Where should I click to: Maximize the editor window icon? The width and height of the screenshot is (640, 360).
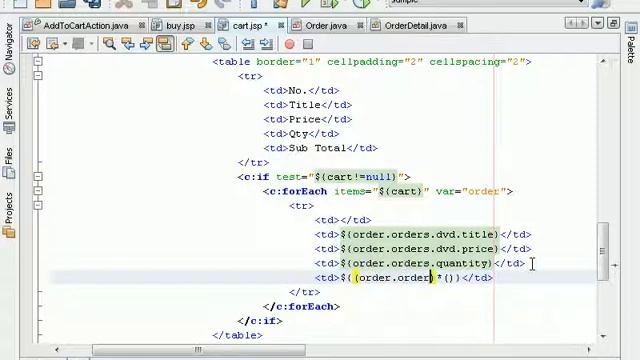[x=613, y=23]
